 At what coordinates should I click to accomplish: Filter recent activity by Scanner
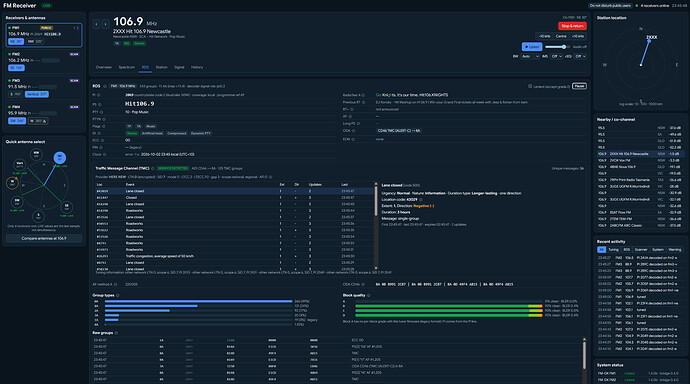641,249
